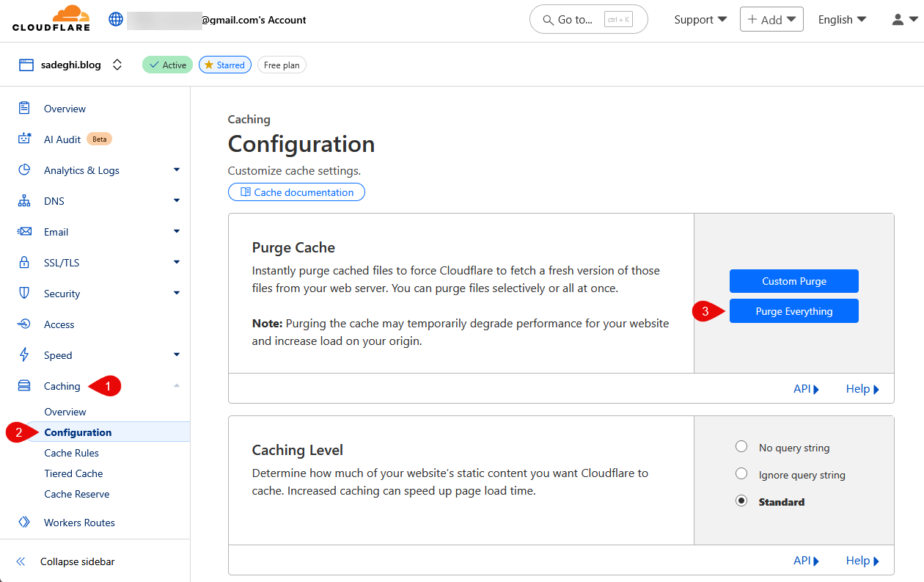Expand the DNS submenu arrow
This screenshot has height=582, width=924.
[176, 200]
